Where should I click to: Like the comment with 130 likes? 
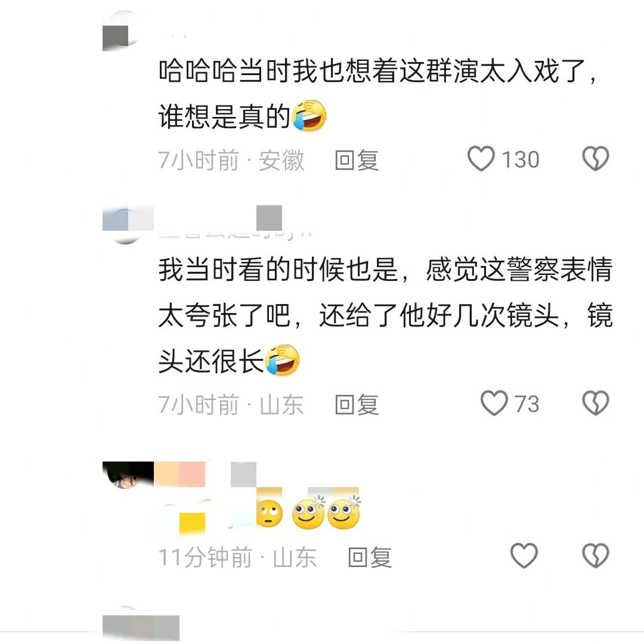[481, 159]
